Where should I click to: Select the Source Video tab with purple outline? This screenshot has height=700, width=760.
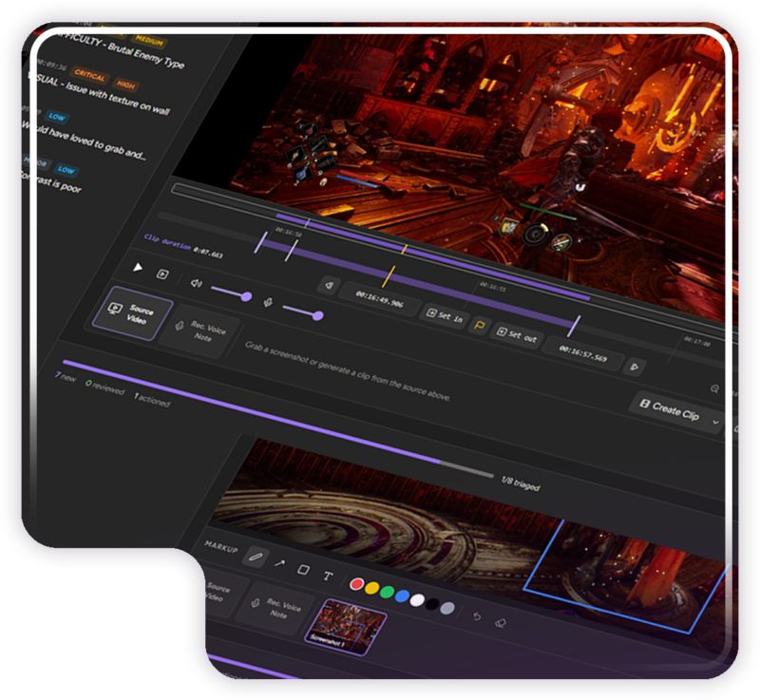click(132, 312)
